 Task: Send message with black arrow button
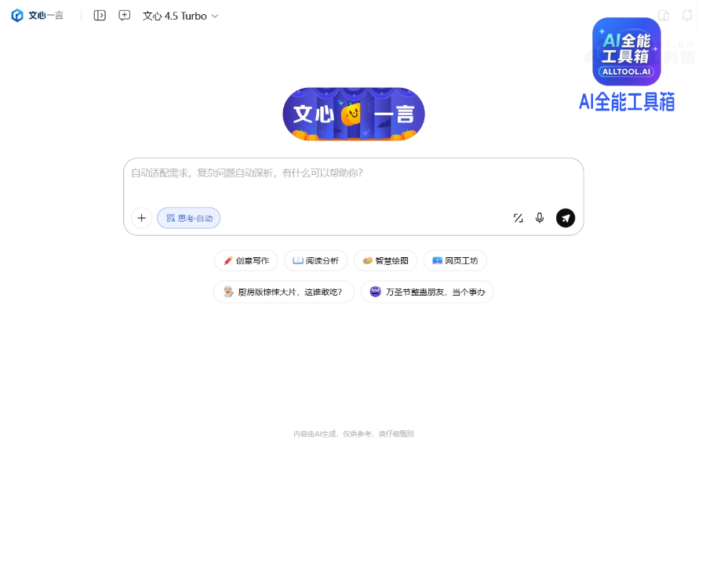pyautogui.click(x=566, y=218)
